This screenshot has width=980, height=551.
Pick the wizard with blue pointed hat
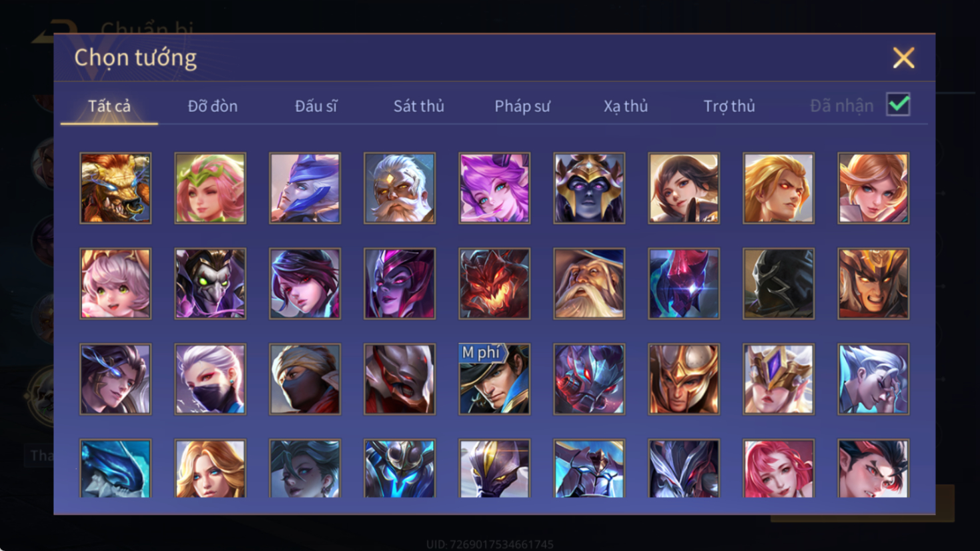click(x=589, y=284)
